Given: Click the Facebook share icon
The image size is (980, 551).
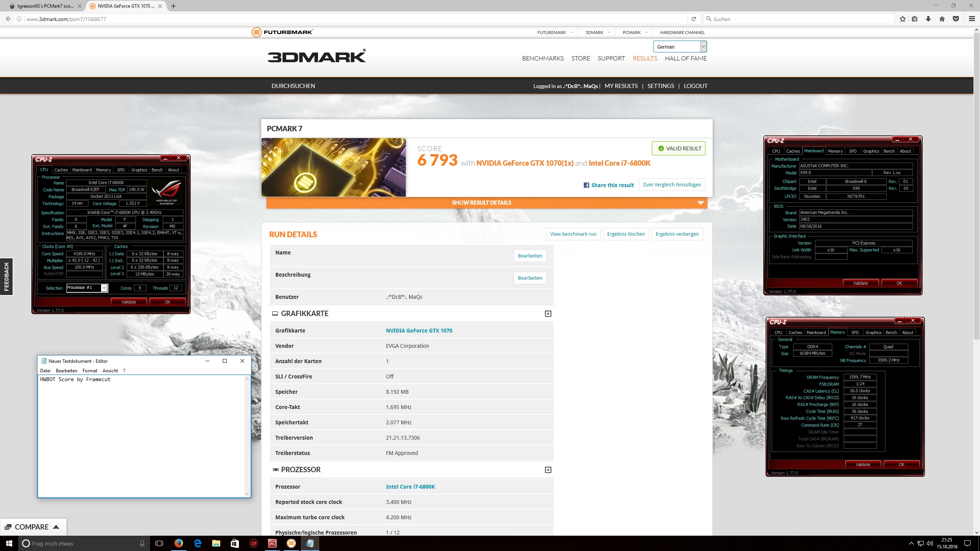Looking at the screenshot, I should [586, 185].
